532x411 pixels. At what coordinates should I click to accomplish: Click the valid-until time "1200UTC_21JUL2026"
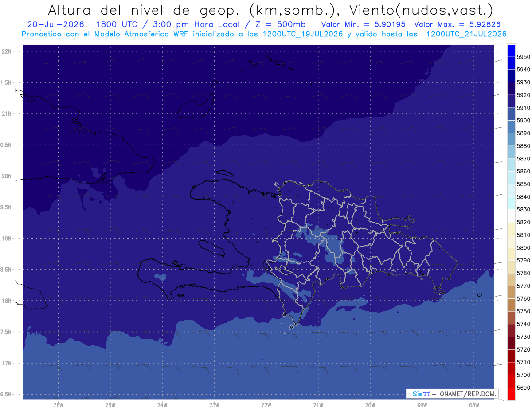coord(466,34)
